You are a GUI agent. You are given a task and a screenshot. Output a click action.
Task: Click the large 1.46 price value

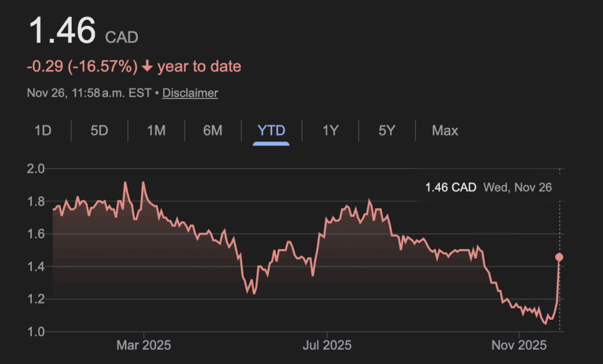point(62,32)
